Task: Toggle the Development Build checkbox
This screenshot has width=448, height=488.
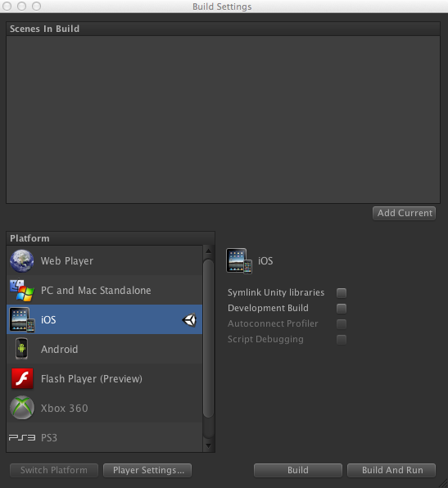Action: pyautogui.click(x=342, y=309)
